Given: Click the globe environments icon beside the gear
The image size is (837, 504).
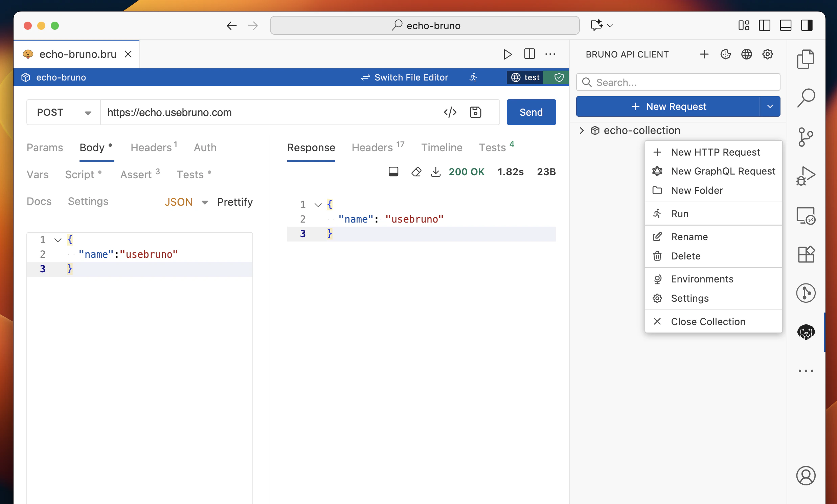Looking at the screenshot, I should pos(747,54).
